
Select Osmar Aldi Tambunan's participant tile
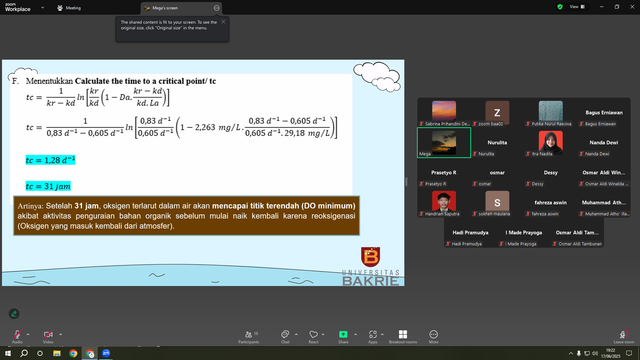tap(577, 233)
